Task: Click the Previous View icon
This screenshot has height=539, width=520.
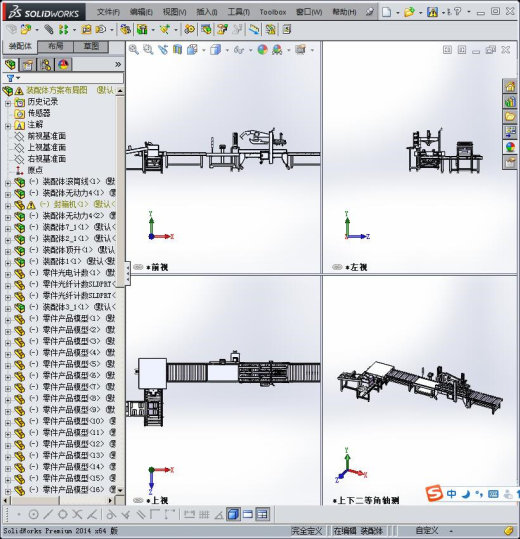Action: pos(163,50)
